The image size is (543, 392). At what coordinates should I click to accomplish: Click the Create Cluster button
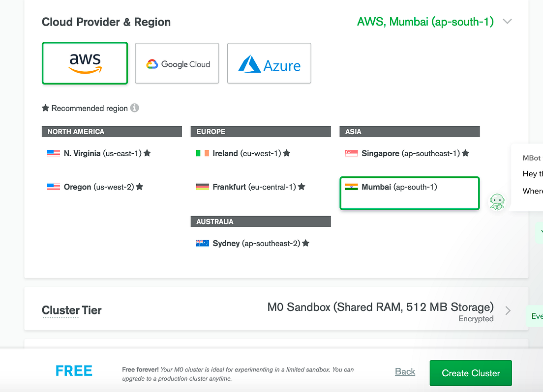point(470,373)
